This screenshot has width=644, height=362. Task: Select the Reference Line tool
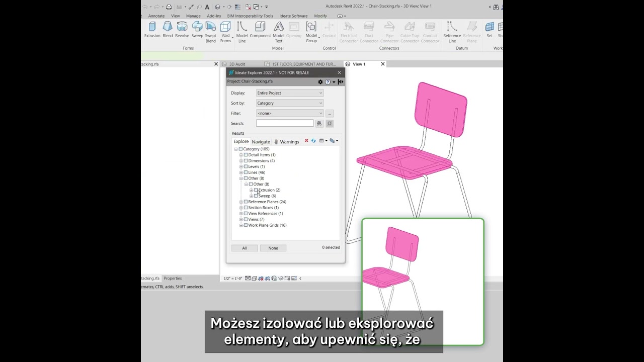452,32
